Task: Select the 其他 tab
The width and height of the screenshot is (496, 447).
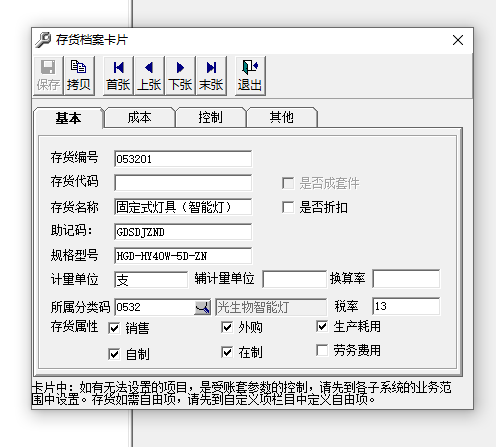Action: pyautogui.click(x=282, y=117)
